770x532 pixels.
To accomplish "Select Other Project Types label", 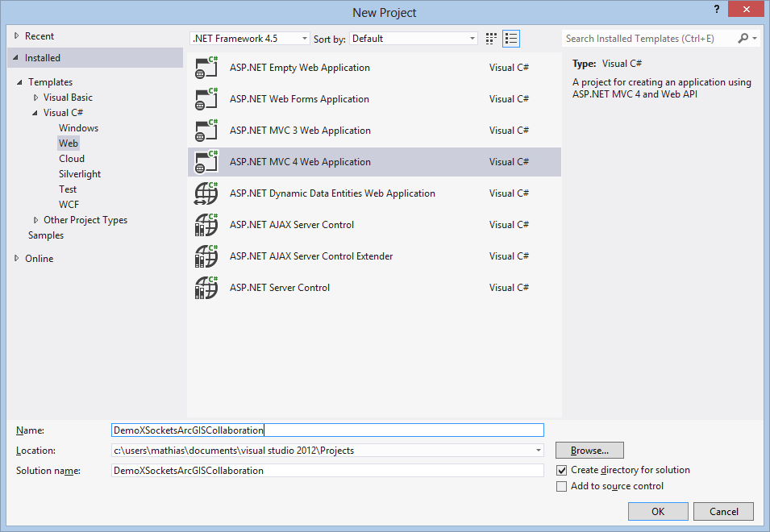I will 85,220.
